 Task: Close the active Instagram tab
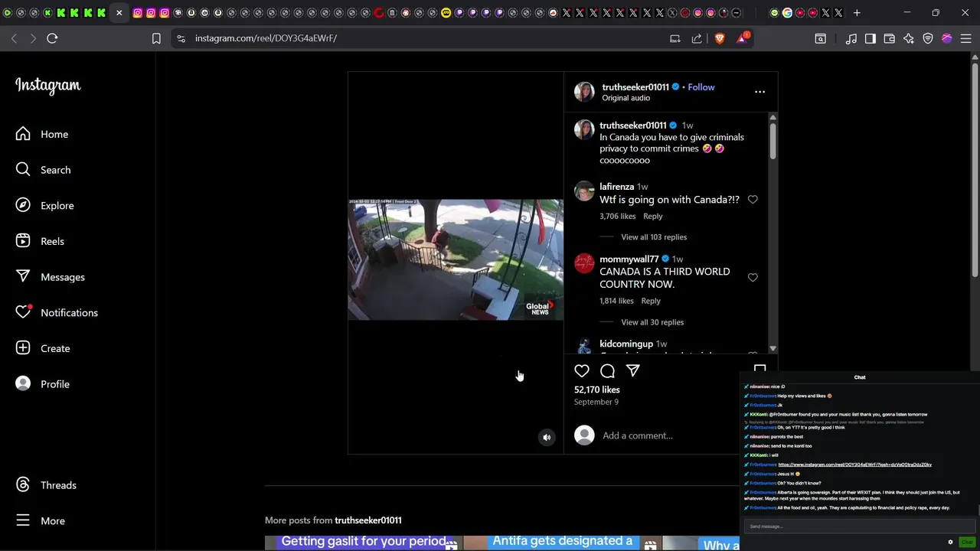(x=119, y=13)
